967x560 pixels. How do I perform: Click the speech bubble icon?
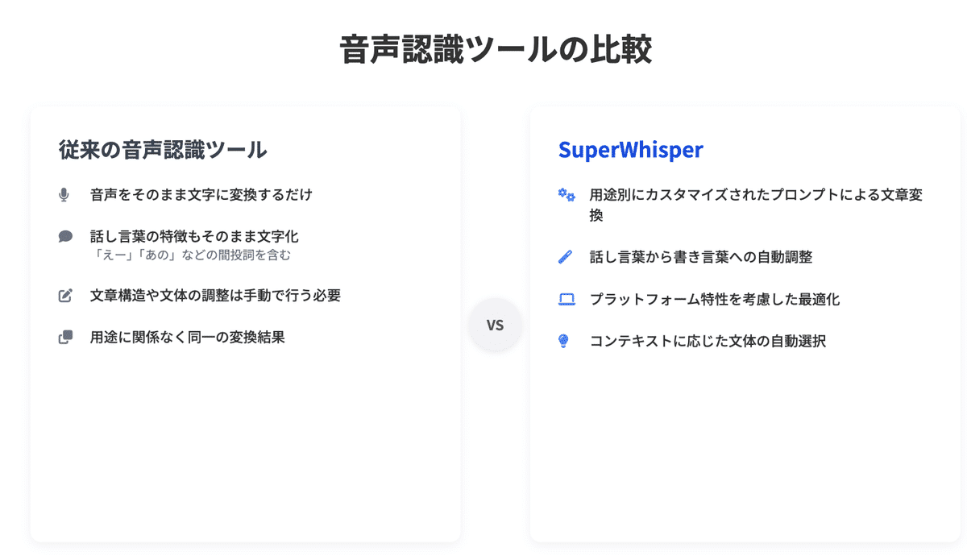point(65,236)
